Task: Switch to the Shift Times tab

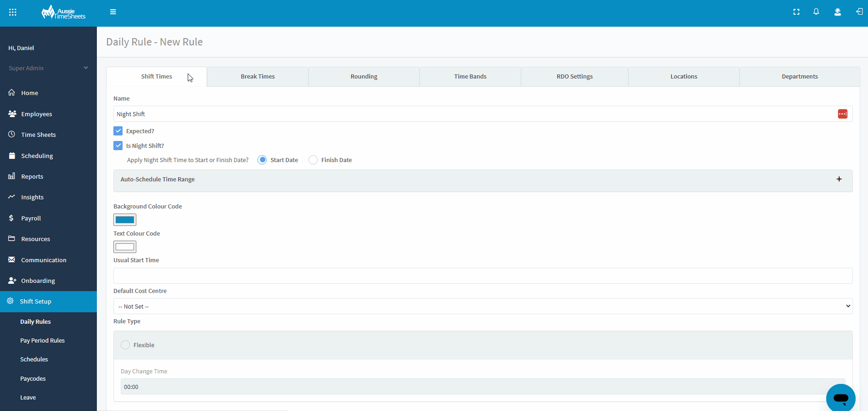Action: coord(157,77)
